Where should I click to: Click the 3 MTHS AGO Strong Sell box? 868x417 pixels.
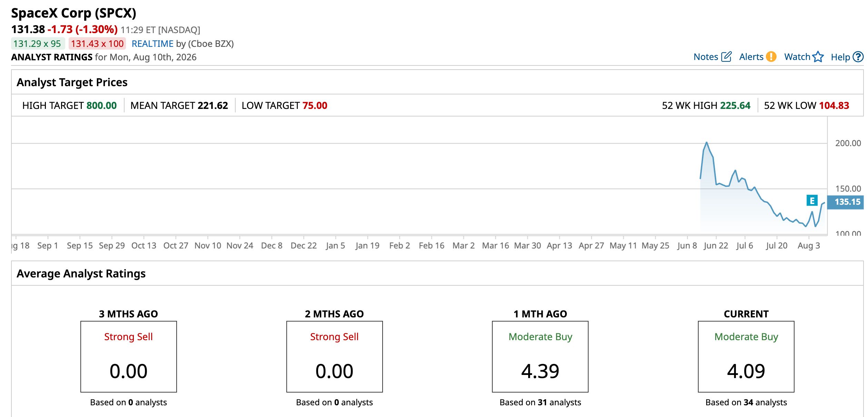[129, 357]
